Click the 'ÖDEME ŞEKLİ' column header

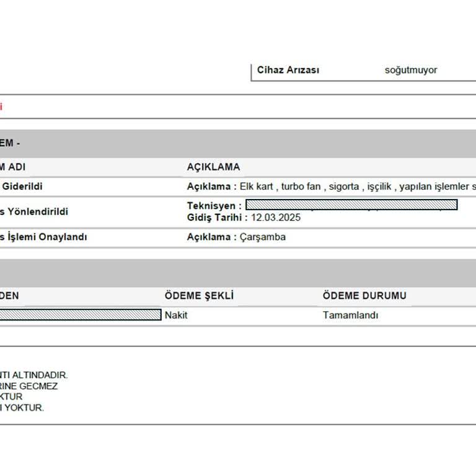pyautogui.click(x=199, y=296)
